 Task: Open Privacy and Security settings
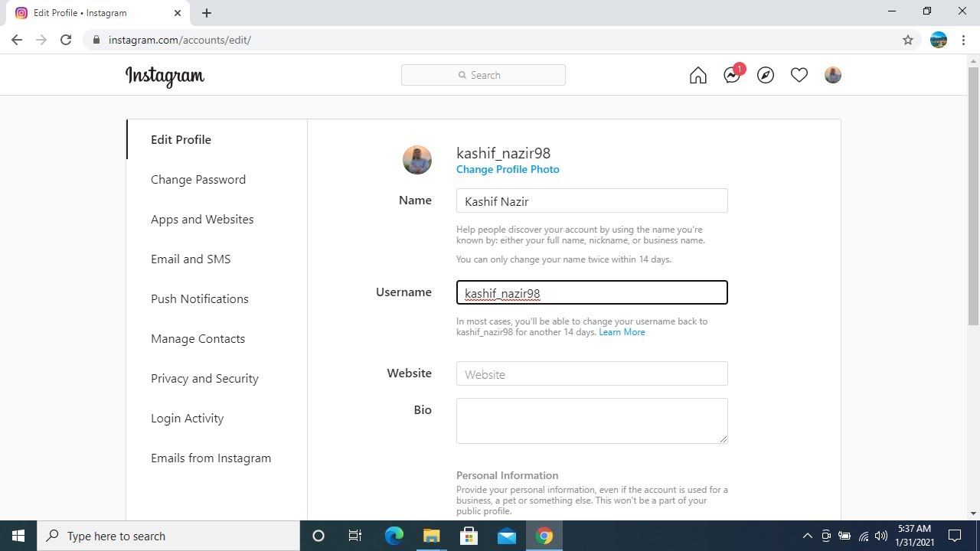click(x=204, y=378)
